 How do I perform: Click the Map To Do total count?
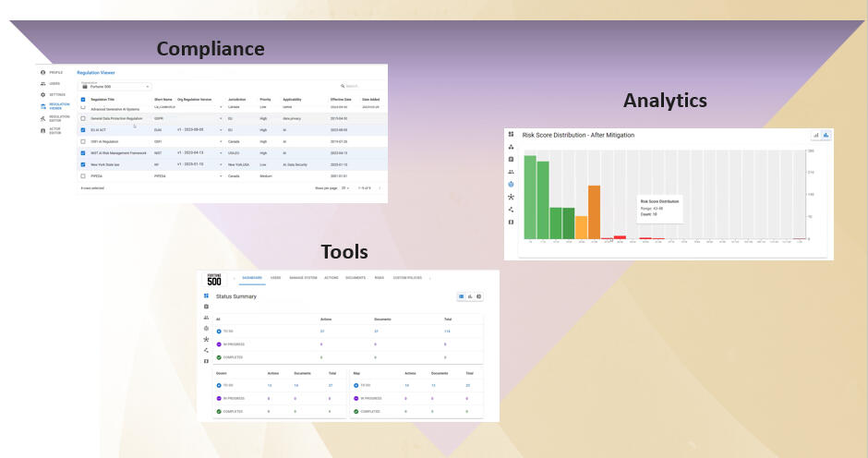[468, 385]
